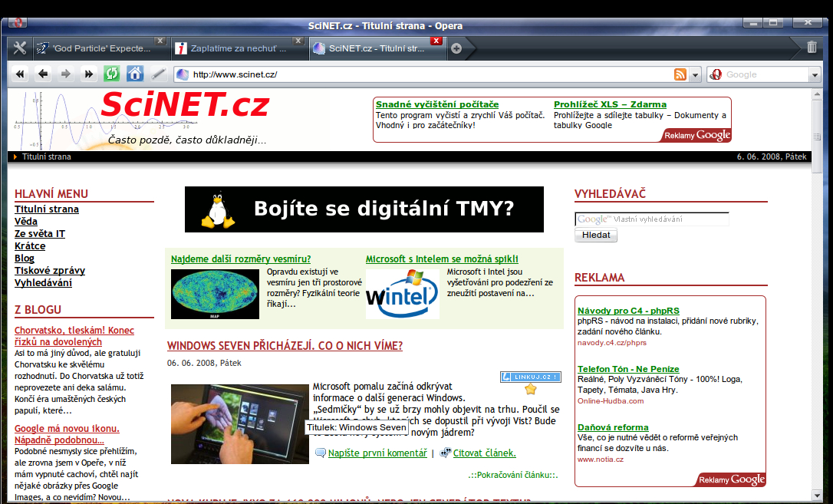Open 'Google má novou ikonu' blog link
The height and width of the screenshot is (504, 833).
coord(67,434)
